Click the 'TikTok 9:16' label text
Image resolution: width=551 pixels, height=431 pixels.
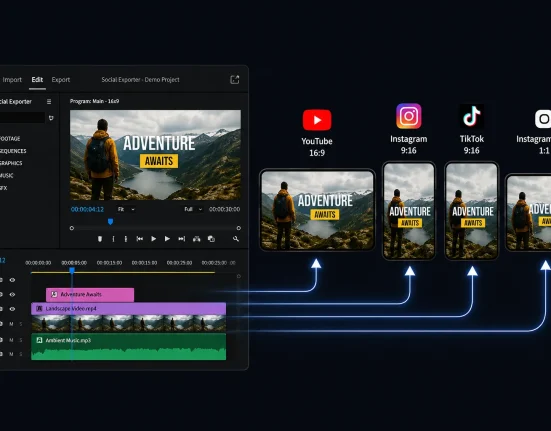tap(472, 144)
